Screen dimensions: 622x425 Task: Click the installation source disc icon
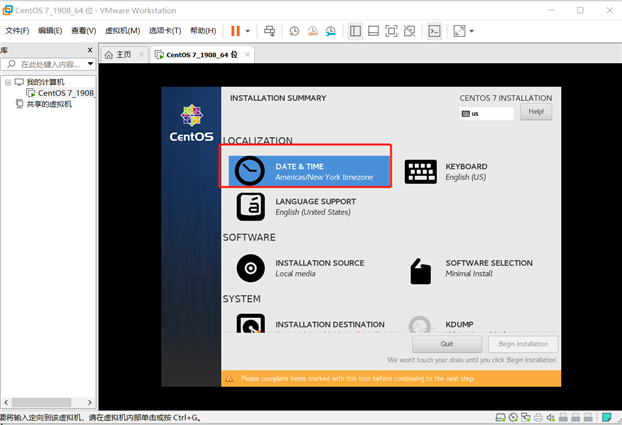[251, 268]
